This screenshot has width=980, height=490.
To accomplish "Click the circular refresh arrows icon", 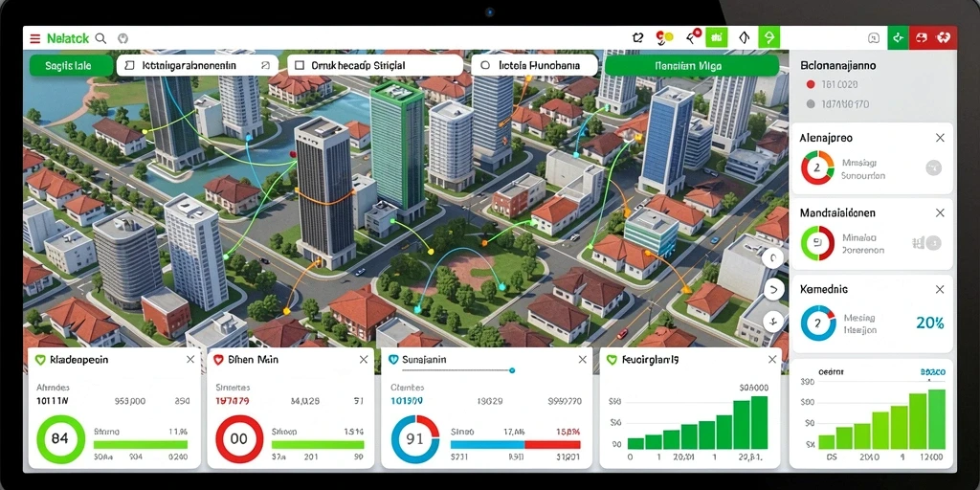I will tap(637, 38).
